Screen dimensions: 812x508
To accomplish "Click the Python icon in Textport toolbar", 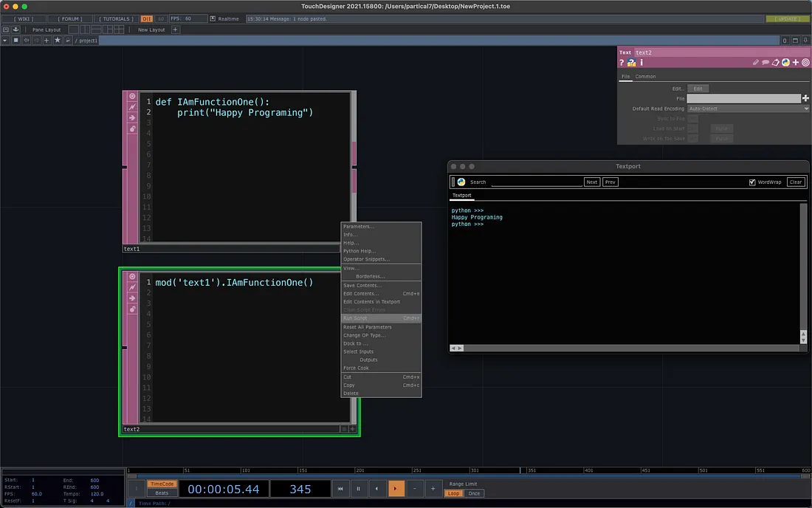I will (x=461, y=182).
